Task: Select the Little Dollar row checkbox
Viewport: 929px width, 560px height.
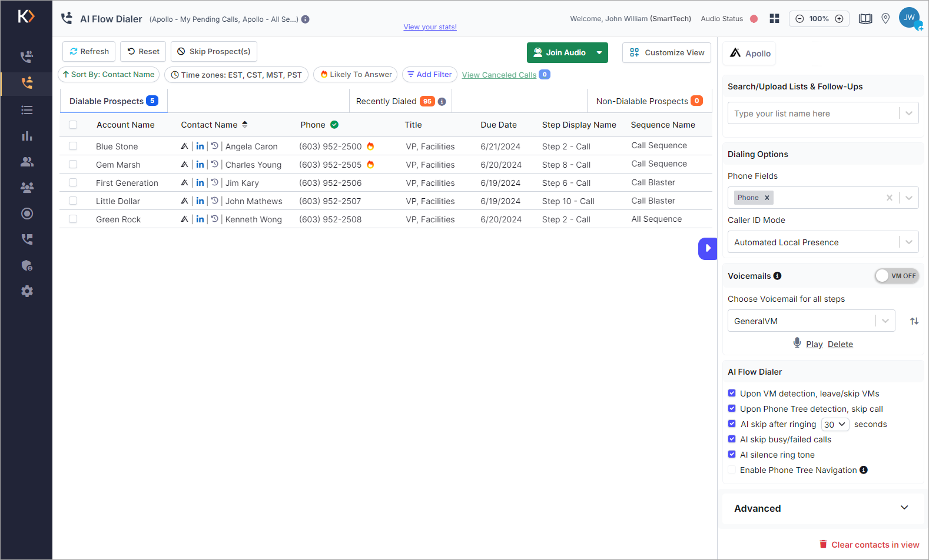Action: tap(73, 201)
